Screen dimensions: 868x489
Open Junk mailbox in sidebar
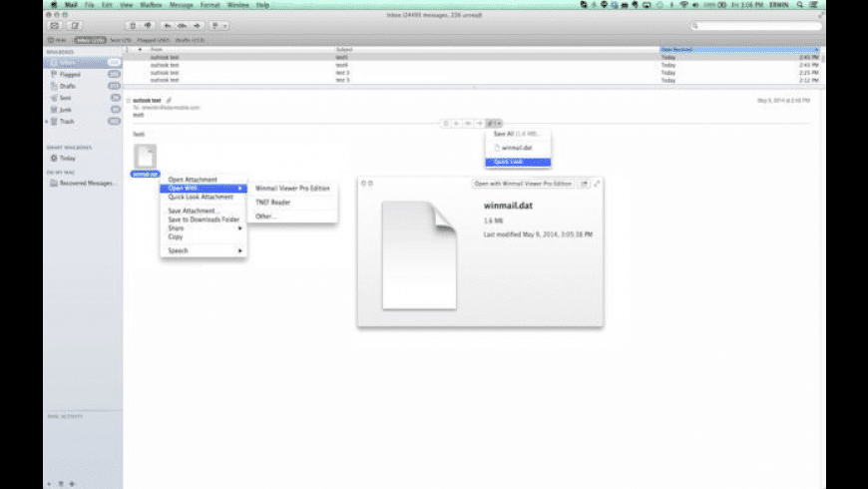83,110
